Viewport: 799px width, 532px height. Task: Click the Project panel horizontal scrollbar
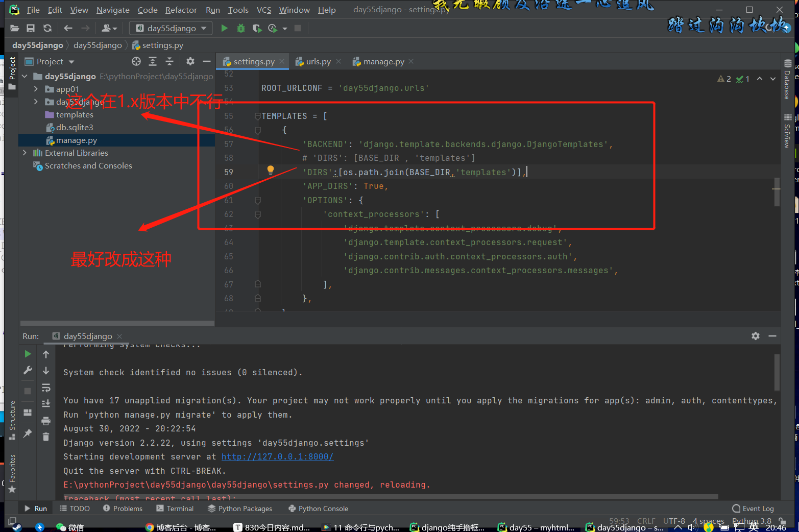coord(117,323)
